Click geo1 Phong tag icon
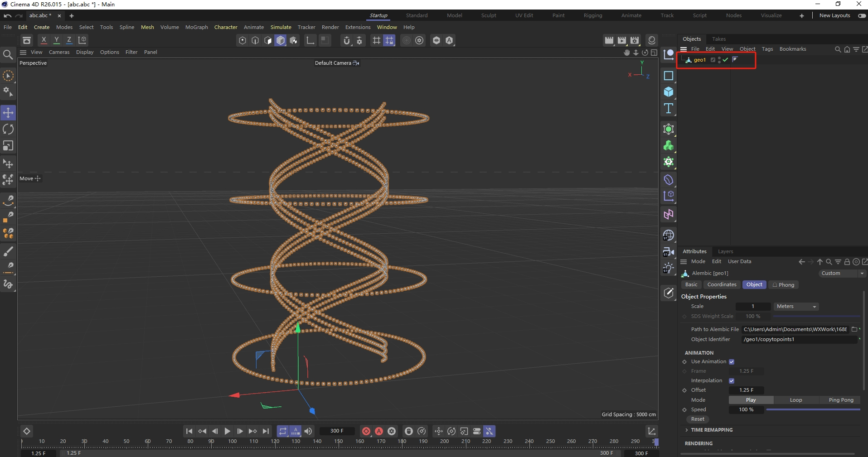Image resolution: width=868 pixels, height=457 pixels. pos(735,59)
